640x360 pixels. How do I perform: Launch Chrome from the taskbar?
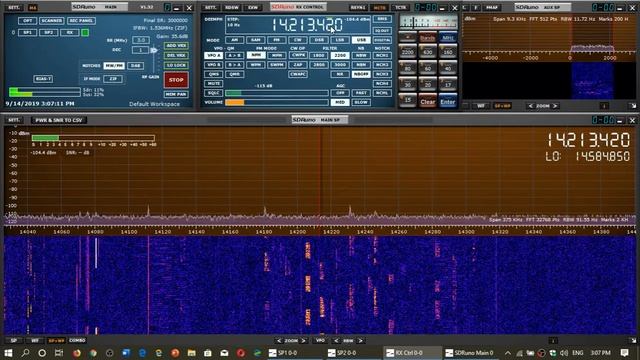(93, 353)
